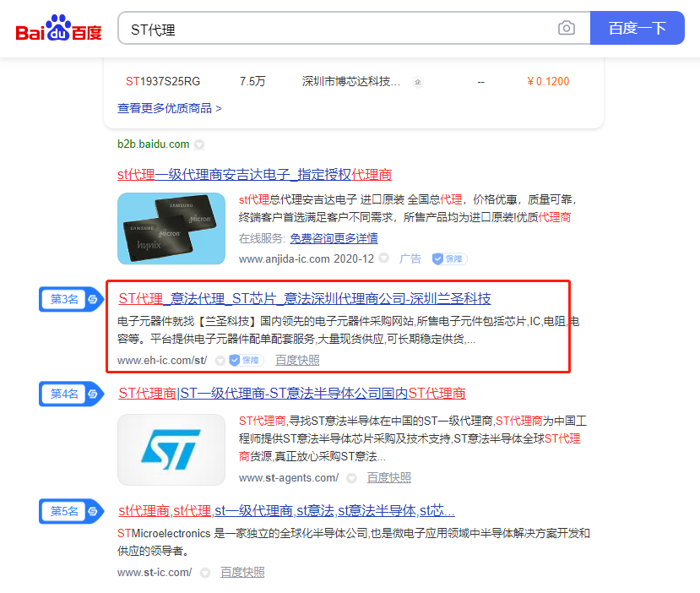700x593 pixels.
Task: Click the www.st-ic.com/ URL
Action: point(155,573)
